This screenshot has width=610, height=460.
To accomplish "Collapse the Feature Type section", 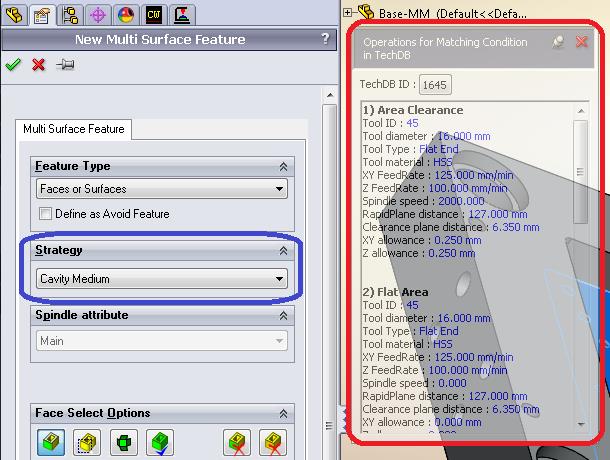I will point(283,166).
